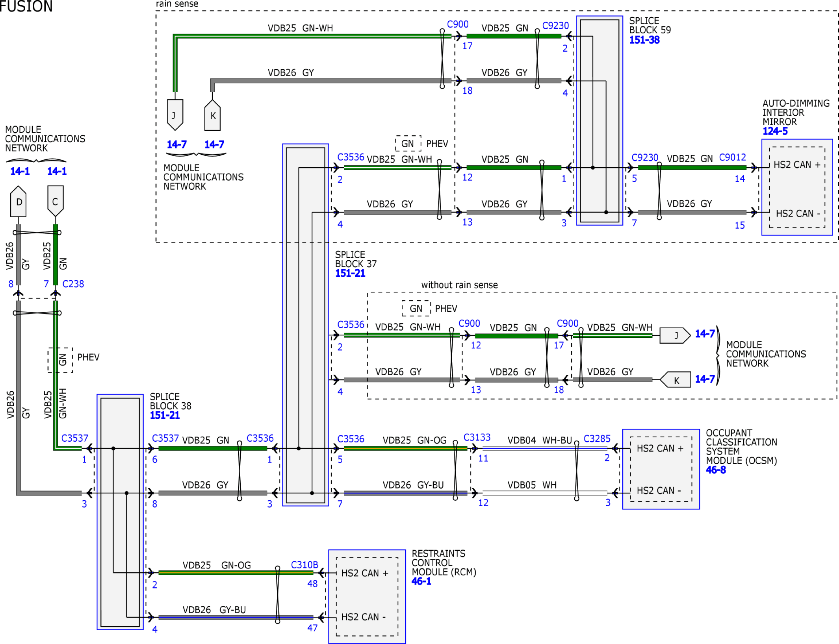Image resolution: width=839 pixels, height=644 pixels.
Task: Select the D off-page connector symbol
Action: point(18,201)
